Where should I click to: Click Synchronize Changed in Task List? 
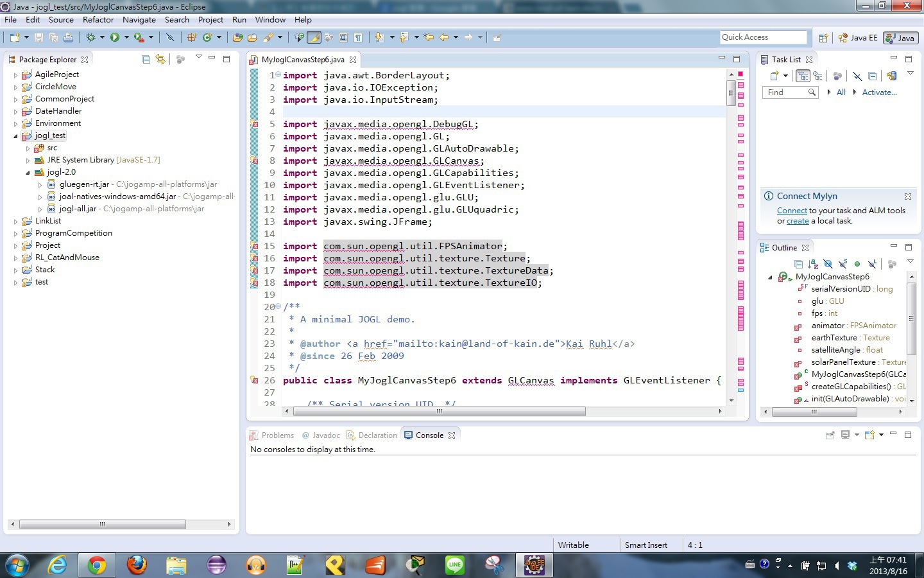(891, 76)
